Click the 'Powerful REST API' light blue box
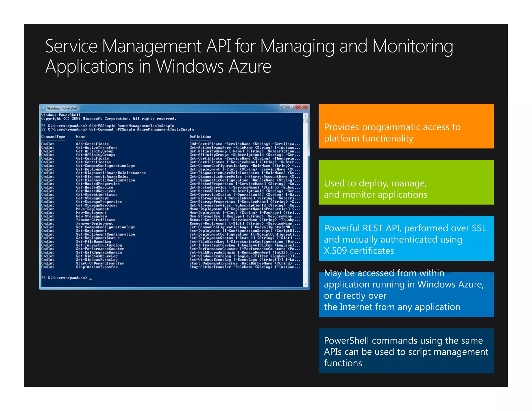The image size is (532, 411). [x=406, y=238]
